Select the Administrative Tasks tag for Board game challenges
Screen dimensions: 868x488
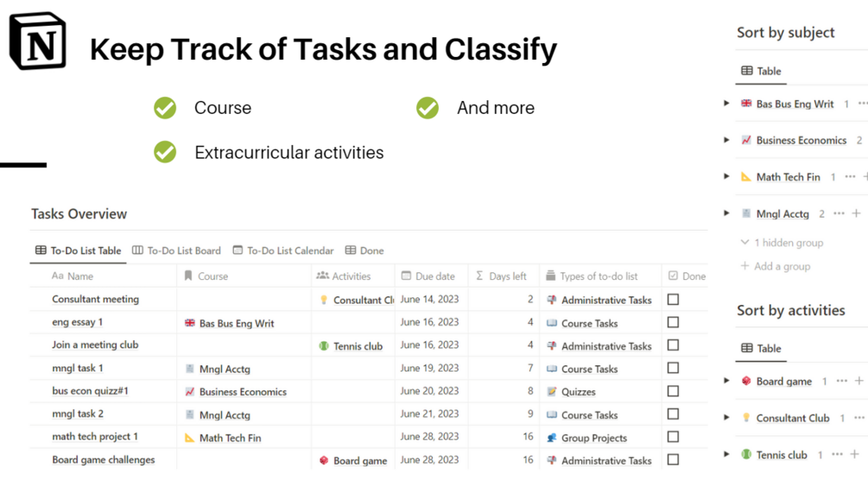[x=605, y=460]
